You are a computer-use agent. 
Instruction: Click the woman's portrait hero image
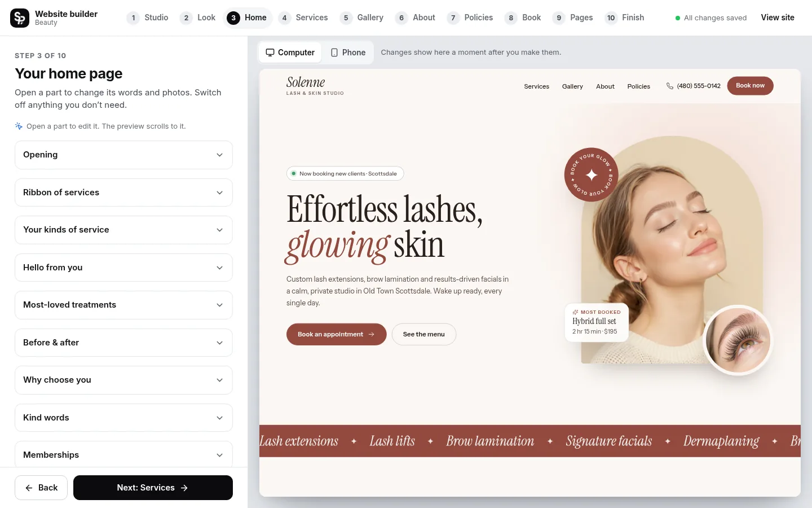click(x=672, y=249)
